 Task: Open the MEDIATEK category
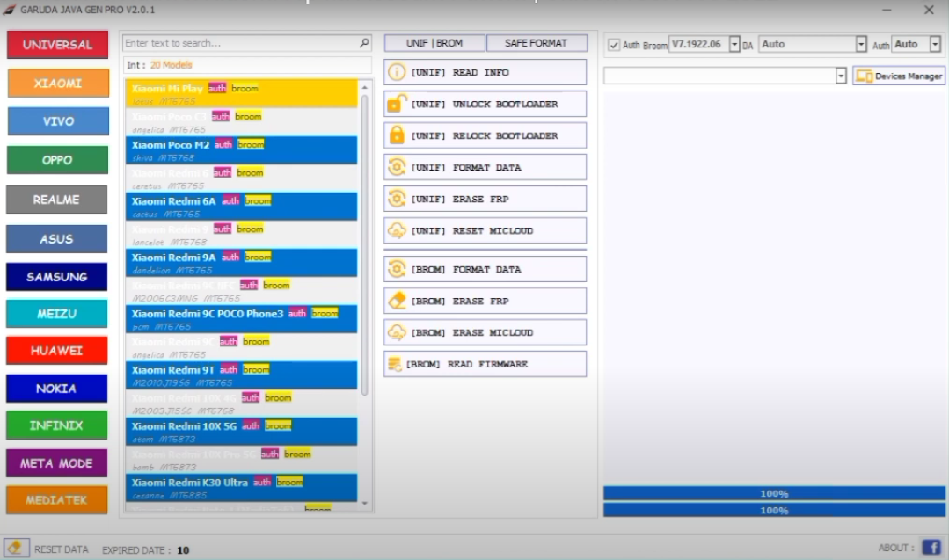click(x=57, y=500)
